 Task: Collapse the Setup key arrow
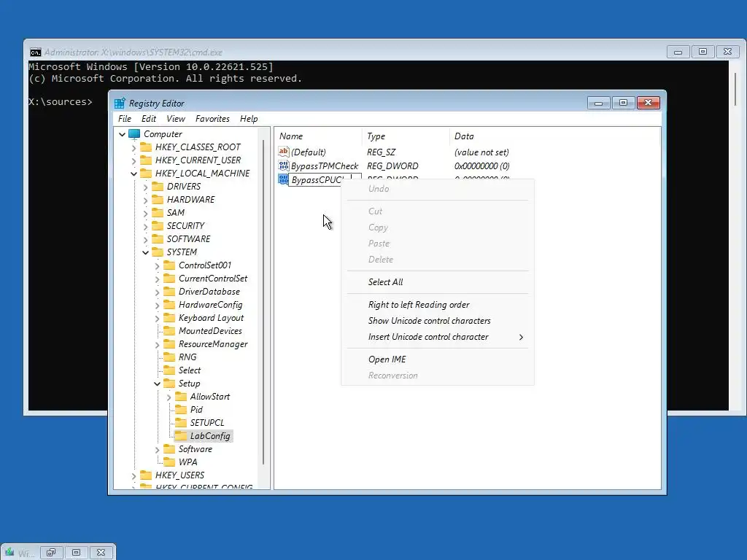point(157,384)
